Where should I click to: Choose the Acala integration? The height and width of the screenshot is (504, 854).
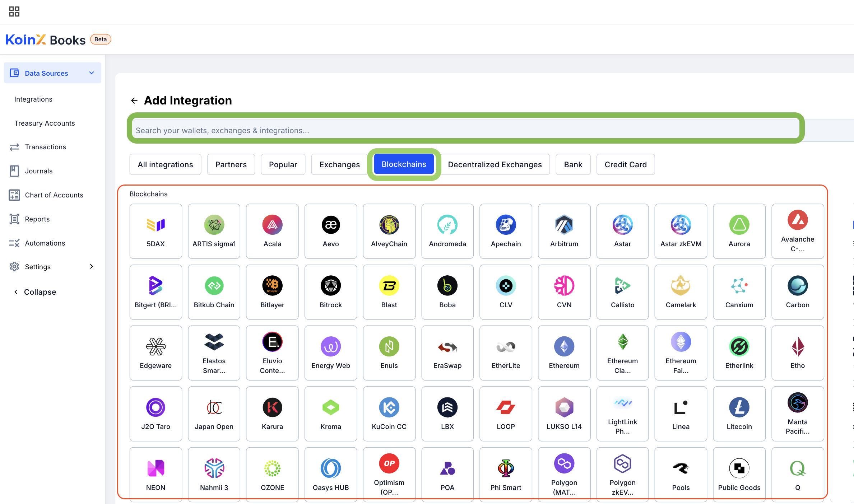(x=272, y=231)
